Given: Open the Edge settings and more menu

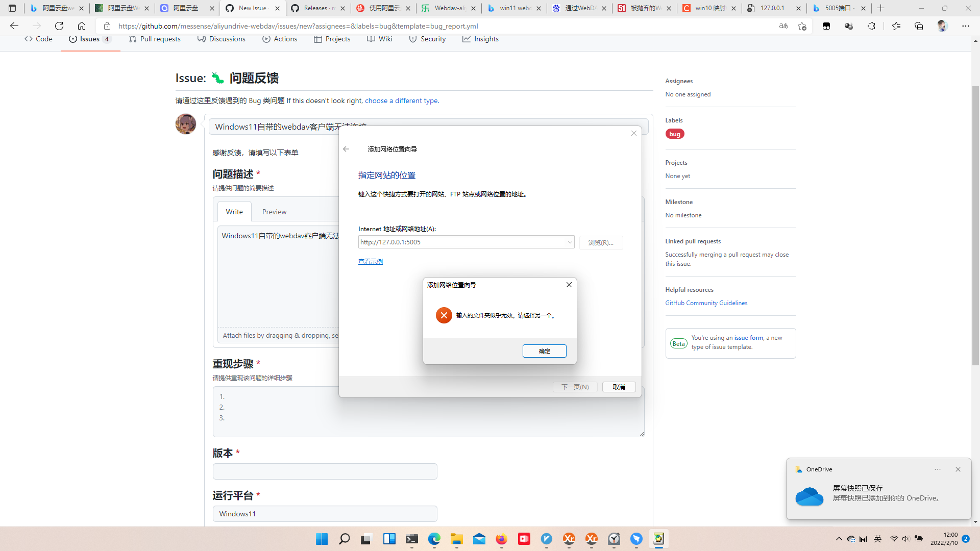Looking at the screenshot, I should [966, 26].
